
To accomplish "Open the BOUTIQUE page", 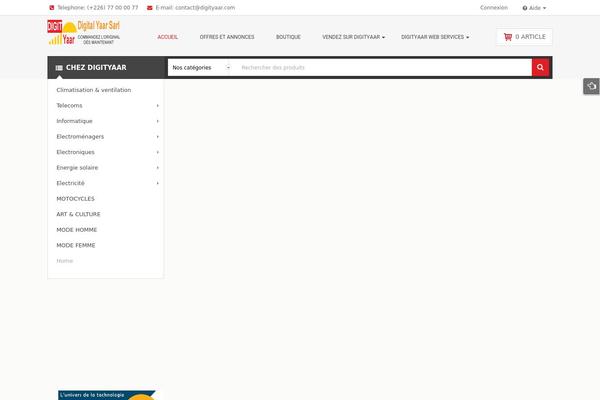I will [288, 37].
